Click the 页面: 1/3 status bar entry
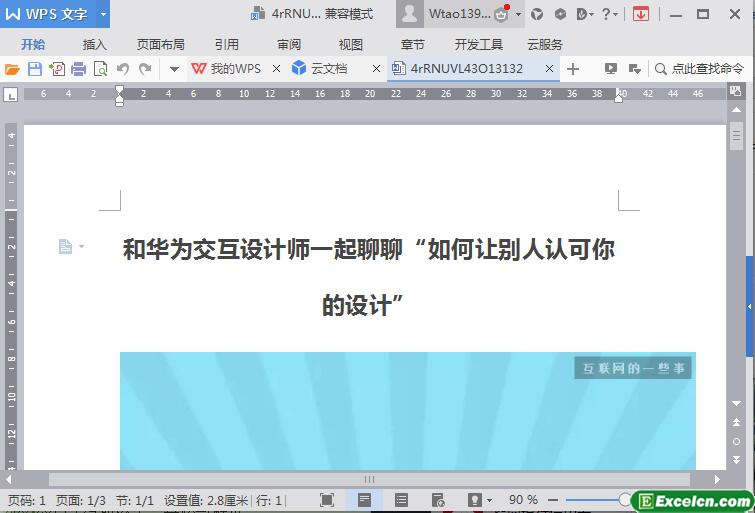755x513 pixels. point(80,500)
